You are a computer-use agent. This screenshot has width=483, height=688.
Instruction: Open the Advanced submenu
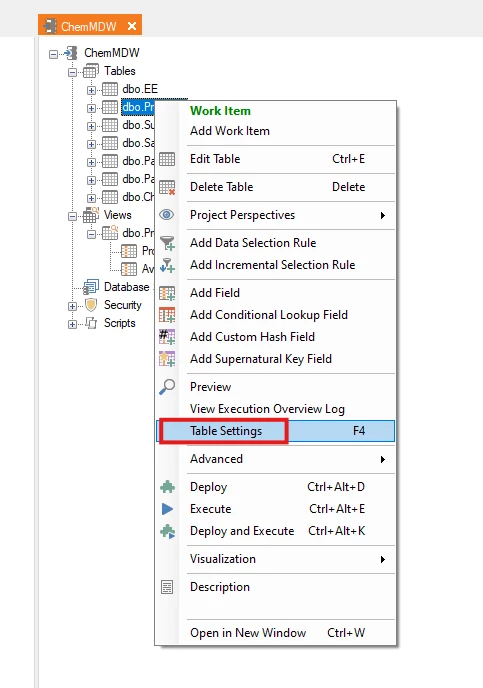(275, 459)
